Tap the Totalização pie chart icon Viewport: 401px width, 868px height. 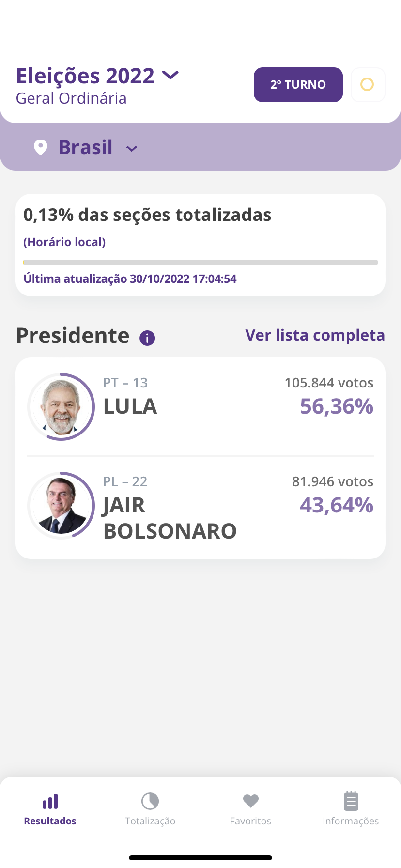click(150, 801)
